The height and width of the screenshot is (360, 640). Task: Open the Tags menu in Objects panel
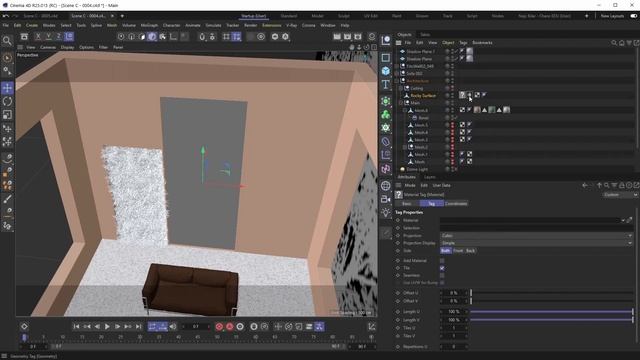(463, 42)
